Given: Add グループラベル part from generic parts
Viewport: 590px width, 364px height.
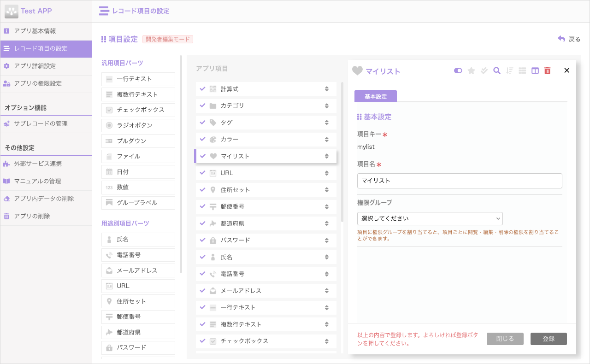Looking at the screenshot, I should (138, 203).
